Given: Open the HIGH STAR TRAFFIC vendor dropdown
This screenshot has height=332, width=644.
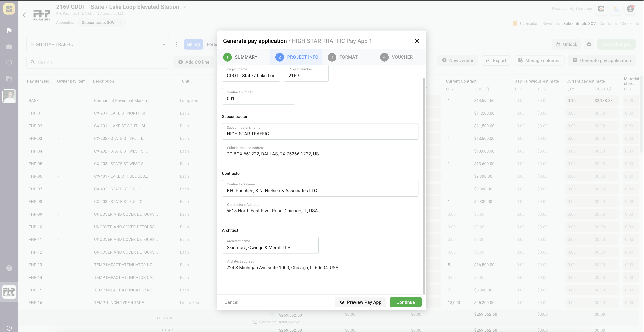Looking at the screenshot, I should pyautogui.click(x=98, y=44).
